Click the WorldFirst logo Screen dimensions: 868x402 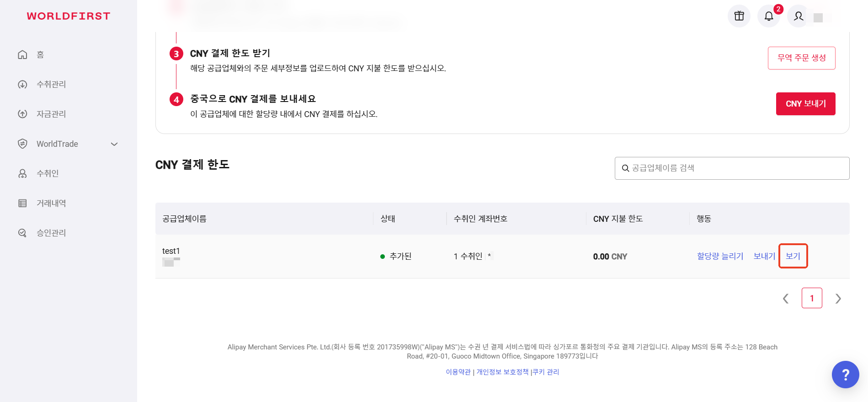(x=69, y=16)
